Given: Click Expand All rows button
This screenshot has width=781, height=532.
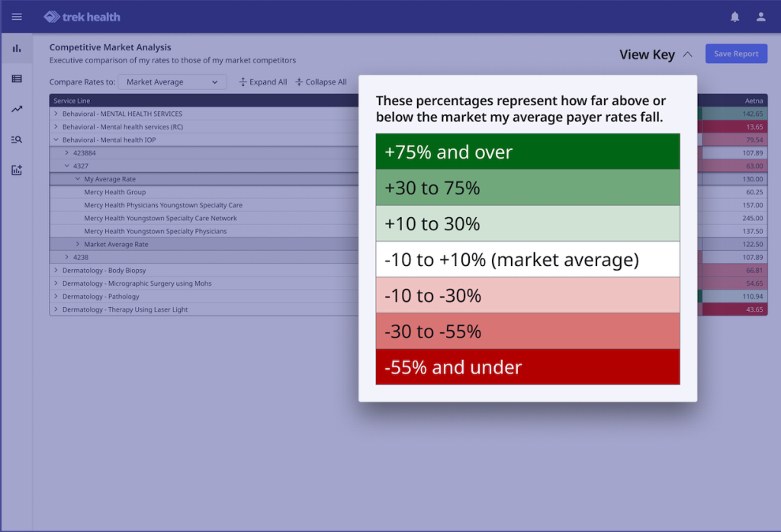Looking at the screenshot, I should coord(262,82).
